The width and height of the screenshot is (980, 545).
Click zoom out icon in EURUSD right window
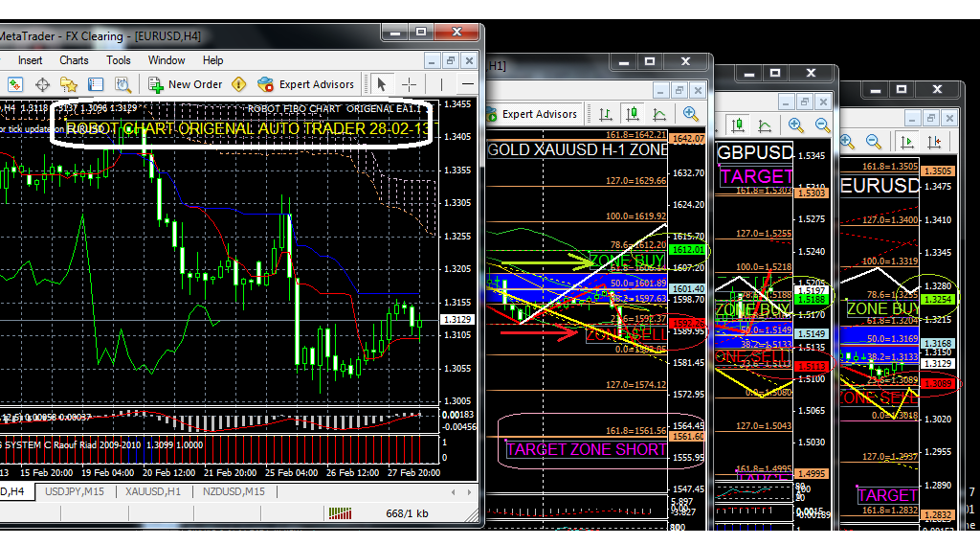[873, 142]
